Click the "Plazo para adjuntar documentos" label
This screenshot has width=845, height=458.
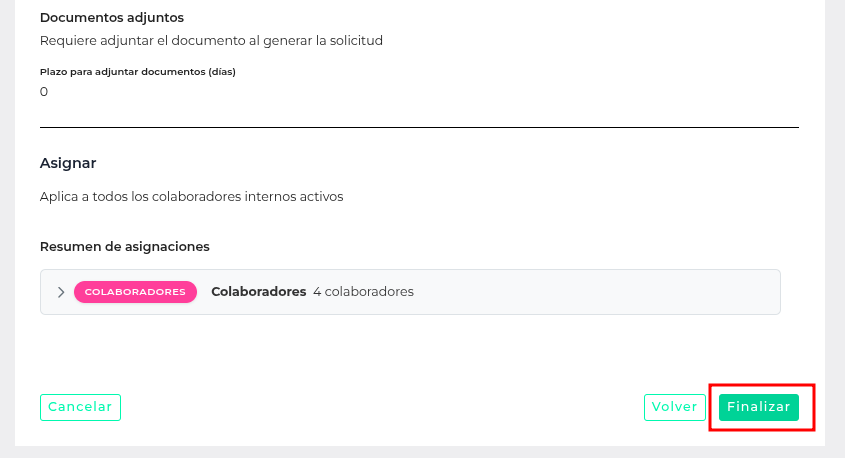coord(137,72)
